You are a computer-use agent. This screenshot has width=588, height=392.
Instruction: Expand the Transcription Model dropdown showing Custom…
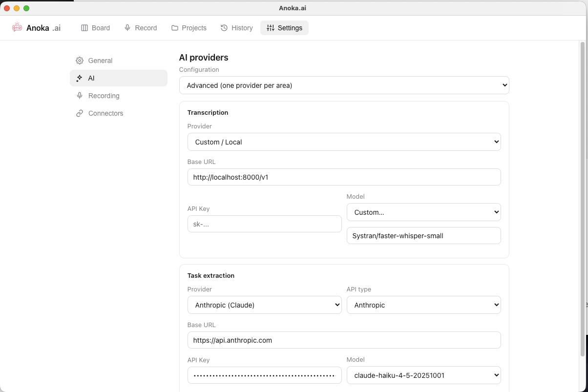[x=424, y=212]
